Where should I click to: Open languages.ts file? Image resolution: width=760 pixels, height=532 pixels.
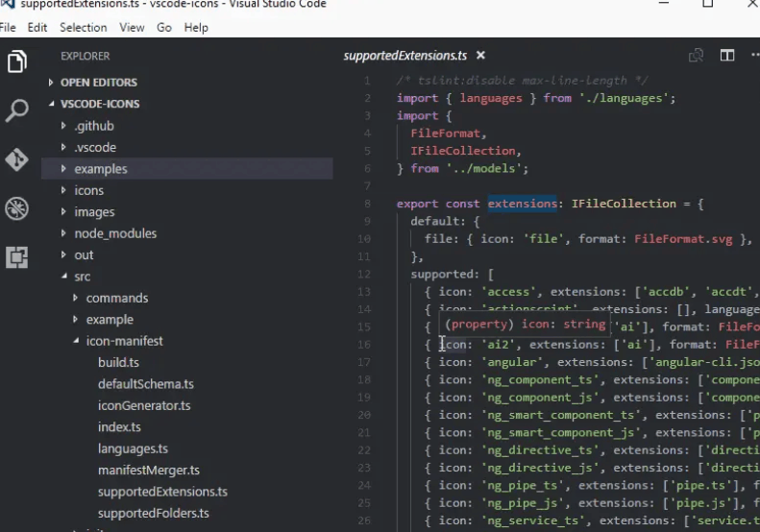point(133,448)
